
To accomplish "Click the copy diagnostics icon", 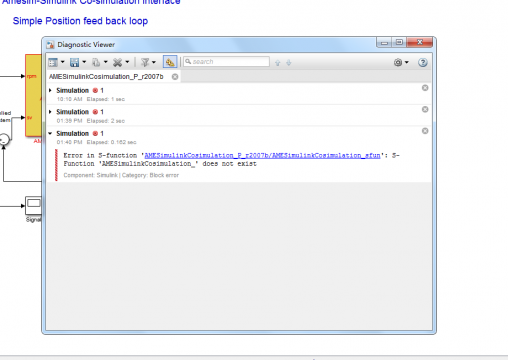I will 96,62.
